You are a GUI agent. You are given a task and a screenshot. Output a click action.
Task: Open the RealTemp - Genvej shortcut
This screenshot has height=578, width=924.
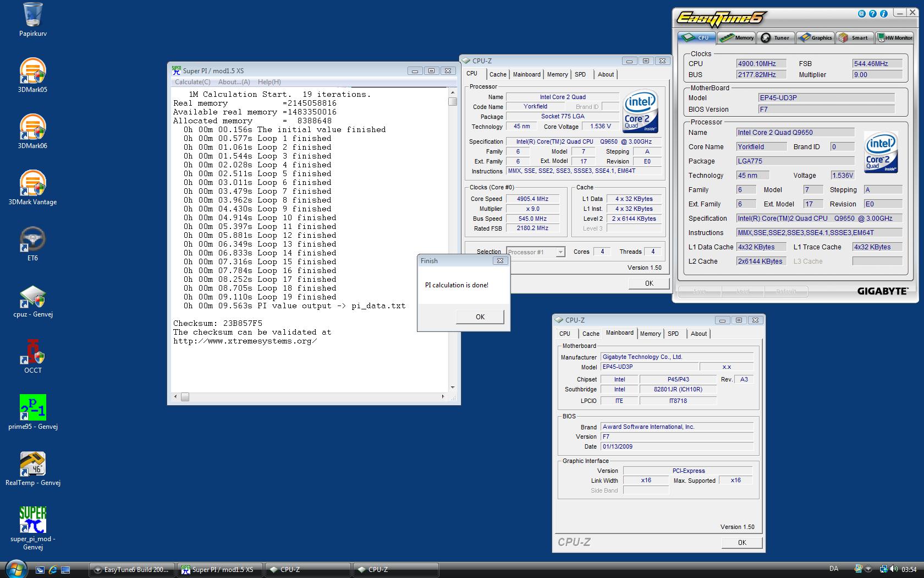[x=32, y=468]
